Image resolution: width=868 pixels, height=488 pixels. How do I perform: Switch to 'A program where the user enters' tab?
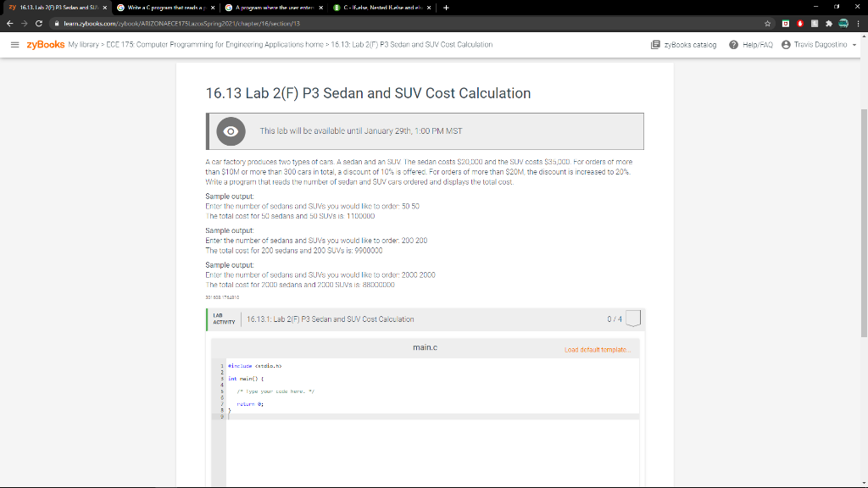[x=274, y=8]
